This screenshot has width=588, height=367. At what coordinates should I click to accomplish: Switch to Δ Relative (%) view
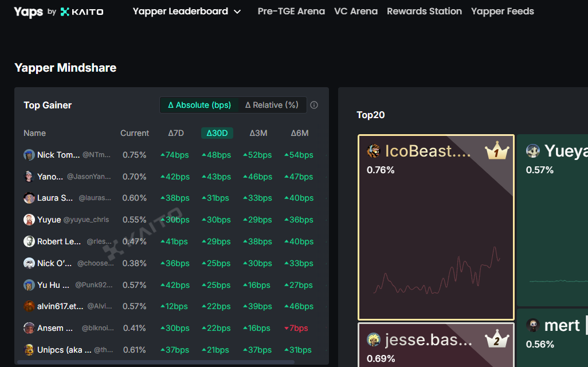coord(272,105)
